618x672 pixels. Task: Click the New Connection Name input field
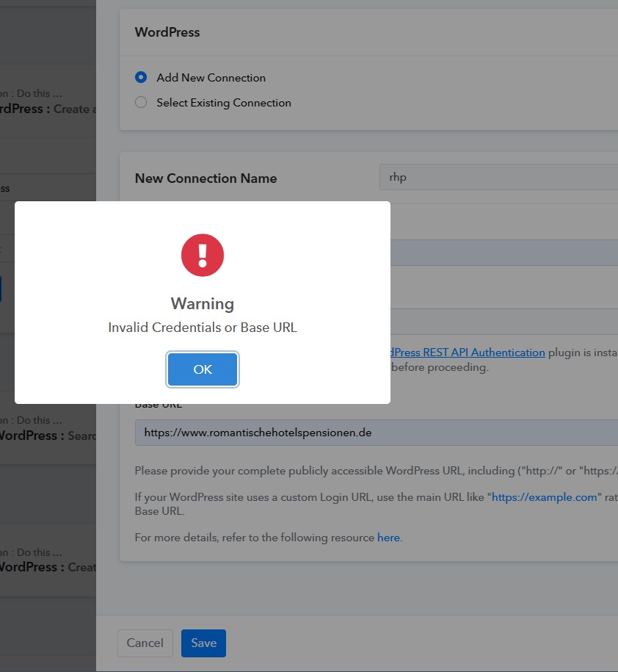498,177
